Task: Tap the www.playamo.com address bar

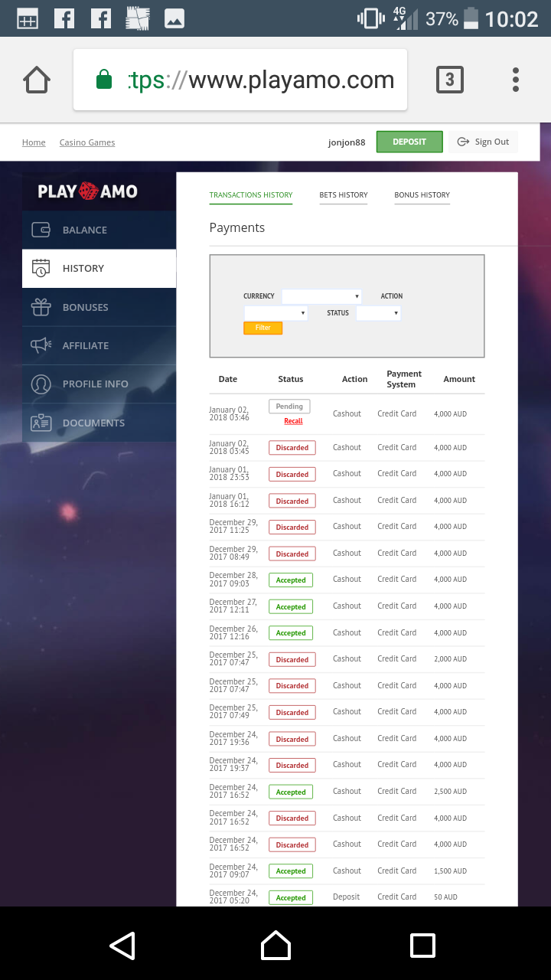Action: [x=240, y=80]
